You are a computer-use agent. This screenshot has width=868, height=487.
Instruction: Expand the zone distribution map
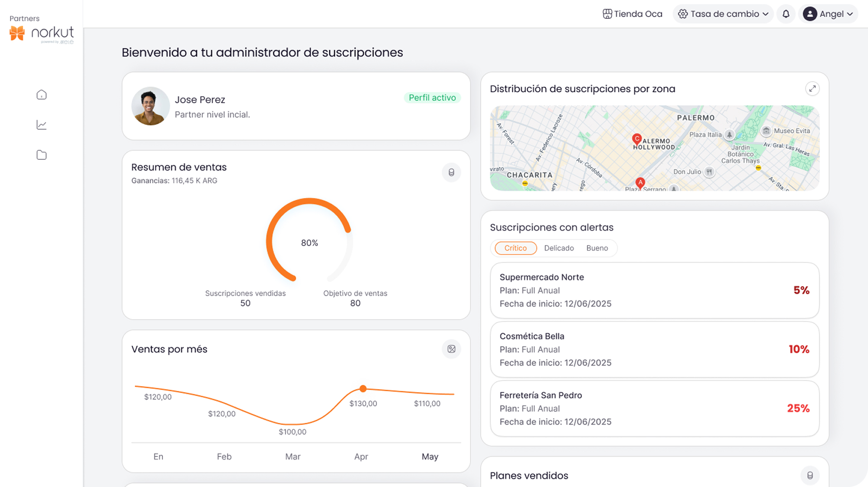pos(812,89)
